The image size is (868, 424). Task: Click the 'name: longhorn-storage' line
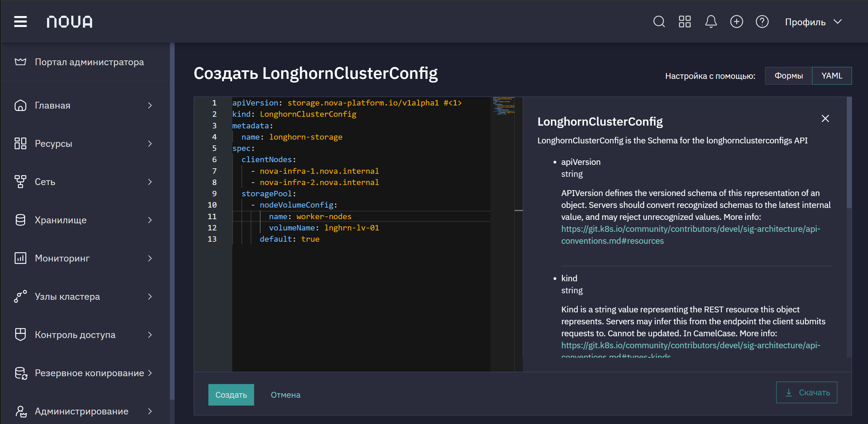[x=292, y=137]
